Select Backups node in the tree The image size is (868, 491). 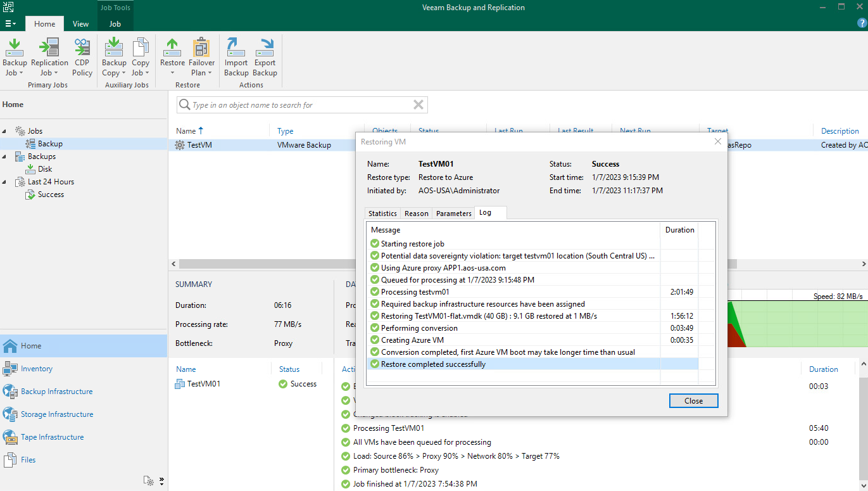coord(42,156)
